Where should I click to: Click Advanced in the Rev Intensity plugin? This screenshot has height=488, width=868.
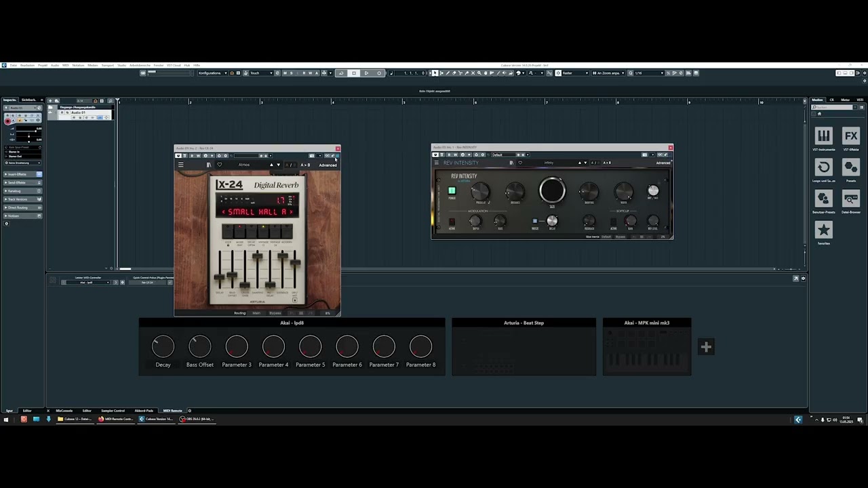(663, 163)
